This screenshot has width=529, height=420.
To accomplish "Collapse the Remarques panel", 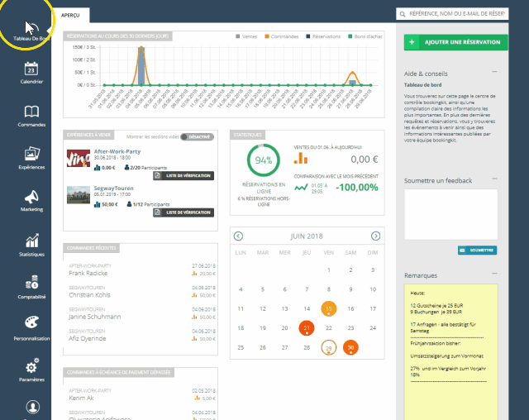I will point(494,274).
